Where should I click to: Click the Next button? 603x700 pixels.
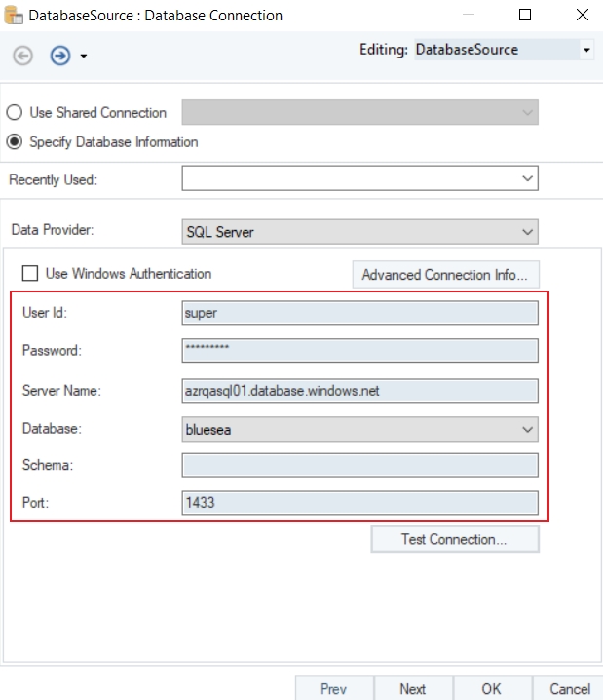(x=412, y=688)
